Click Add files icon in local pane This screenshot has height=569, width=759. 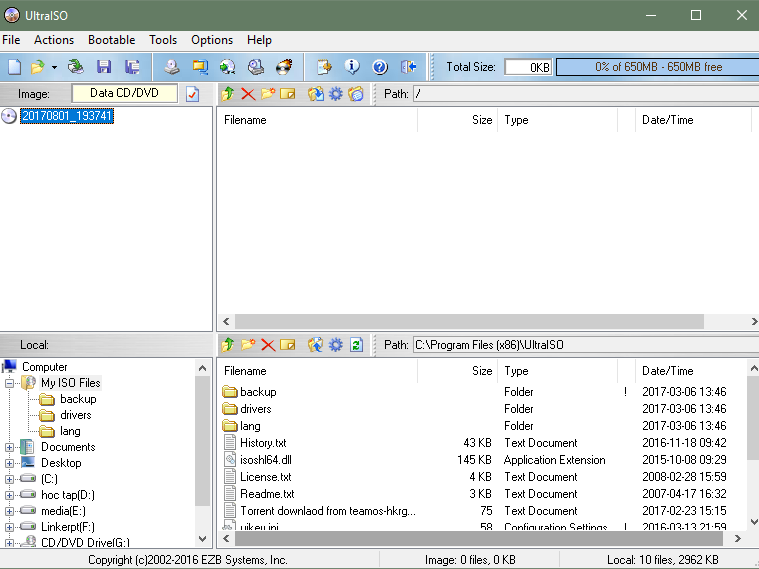316,345
